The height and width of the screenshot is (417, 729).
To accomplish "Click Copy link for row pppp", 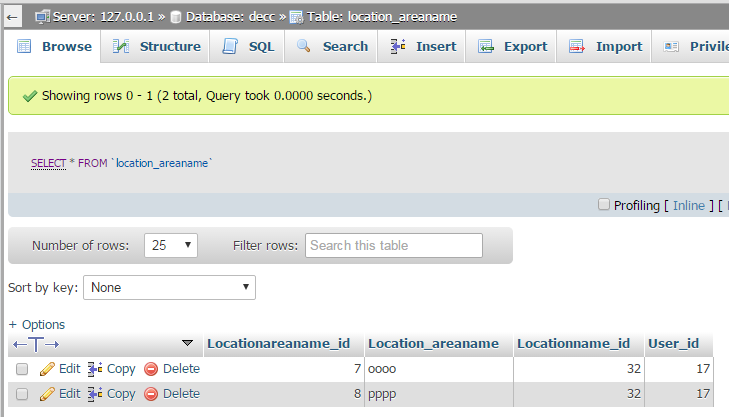I will tap(121, 394).
